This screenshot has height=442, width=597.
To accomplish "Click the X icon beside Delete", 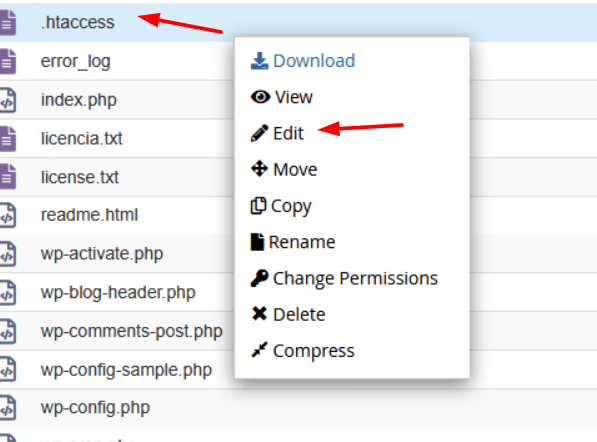I will [259, 314].
